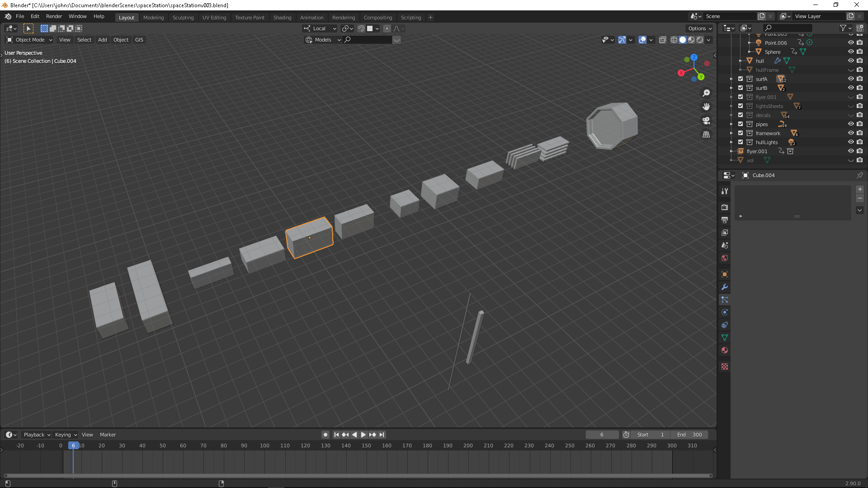Open the Playback dropdown

36,435
